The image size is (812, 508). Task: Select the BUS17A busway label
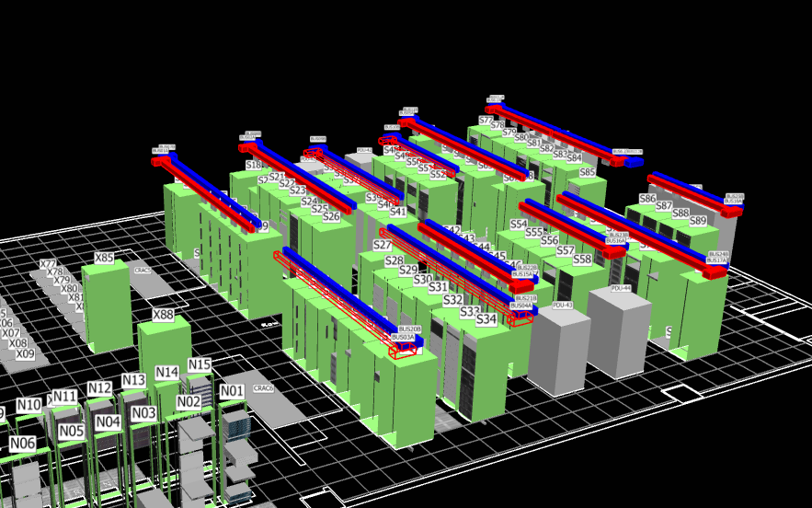pyautogui.click(x=716, y=260)
